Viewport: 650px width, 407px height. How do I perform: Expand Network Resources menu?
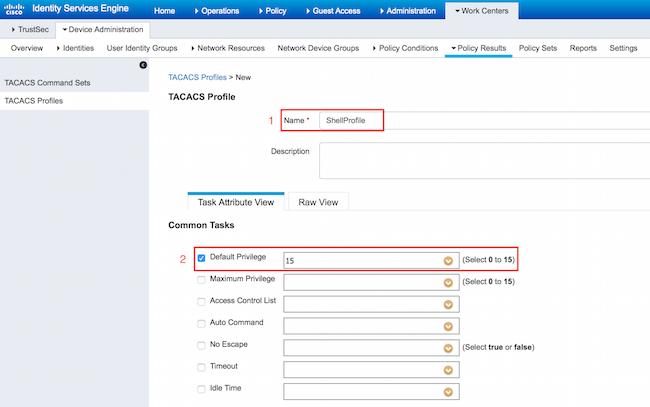228,48
